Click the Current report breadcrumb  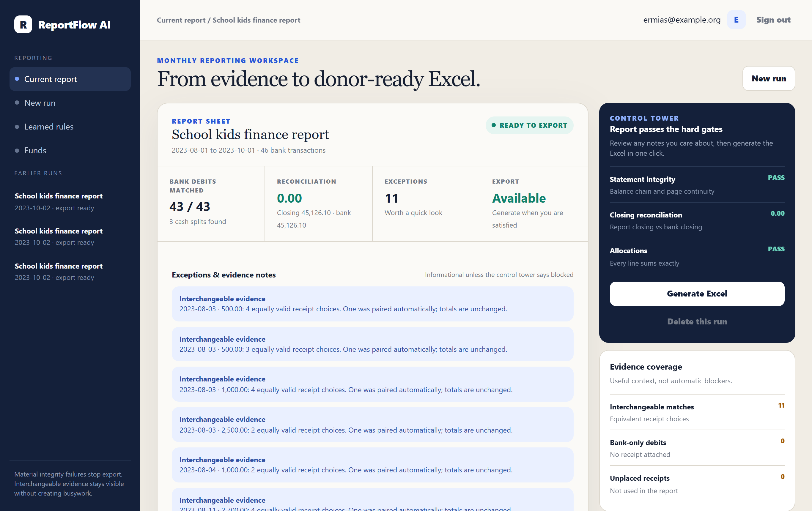point(181,20)
